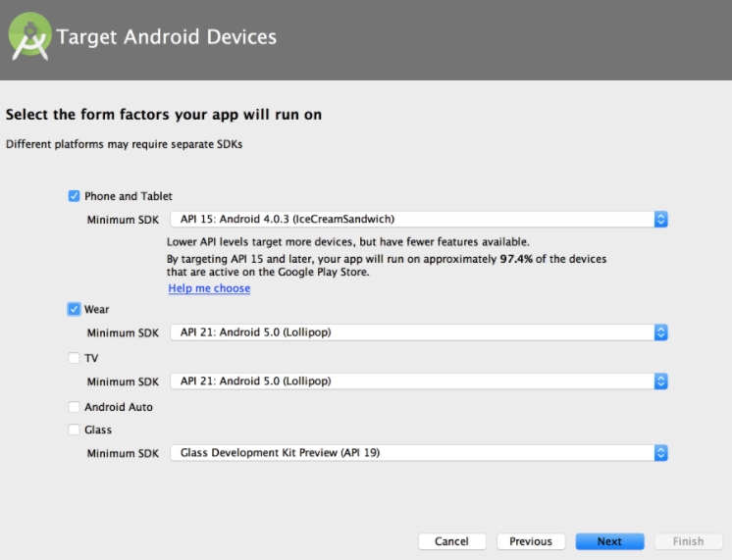The height and width of the screenshot is (560, 732).
Task: Click the 97.4% device coverage text
Action: pyautogui.click(x=516, y=259)
